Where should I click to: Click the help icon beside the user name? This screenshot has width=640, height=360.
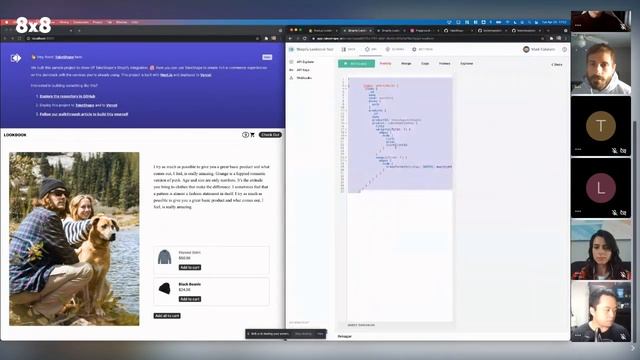(x=564, y=49)
